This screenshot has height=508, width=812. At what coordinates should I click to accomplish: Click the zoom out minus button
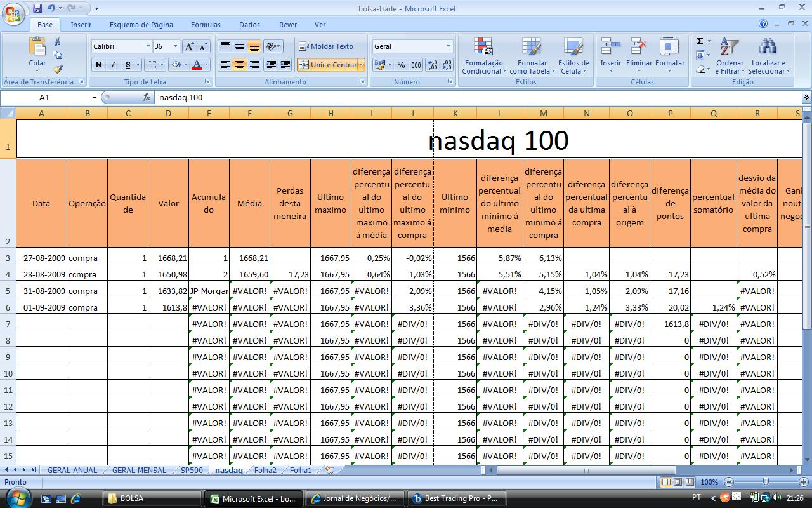pos(729,482)
